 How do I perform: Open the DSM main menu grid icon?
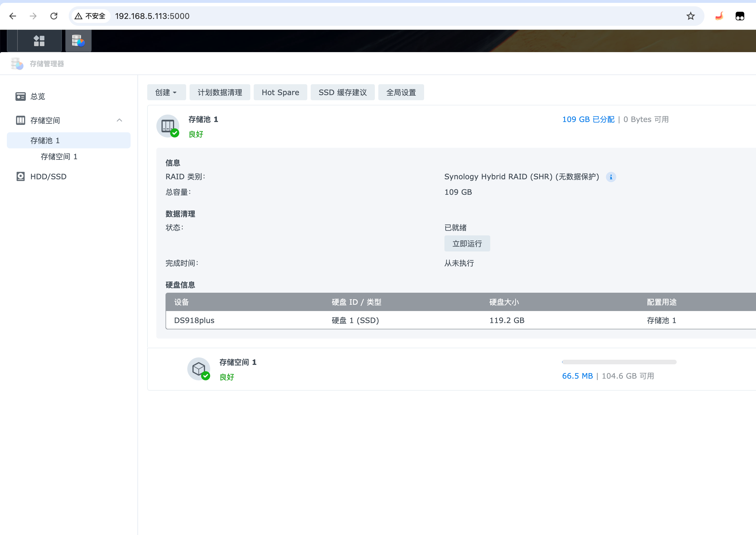[39, 41]
